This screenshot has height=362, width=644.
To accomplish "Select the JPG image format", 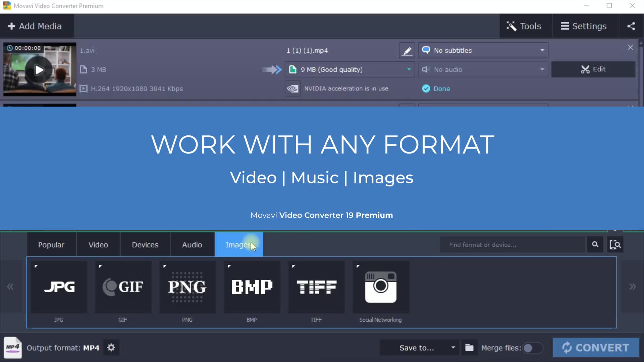I will 59,287.
